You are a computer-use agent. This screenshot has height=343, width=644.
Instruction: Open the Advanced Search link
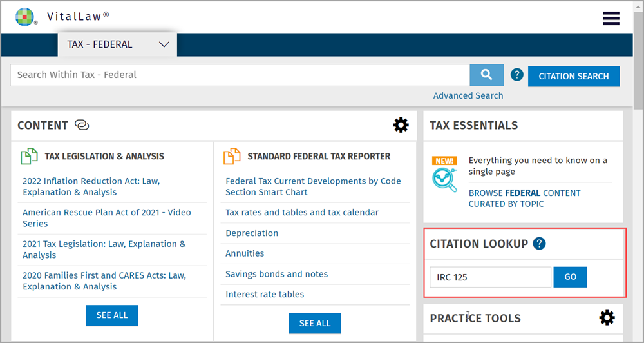(468, 95)
